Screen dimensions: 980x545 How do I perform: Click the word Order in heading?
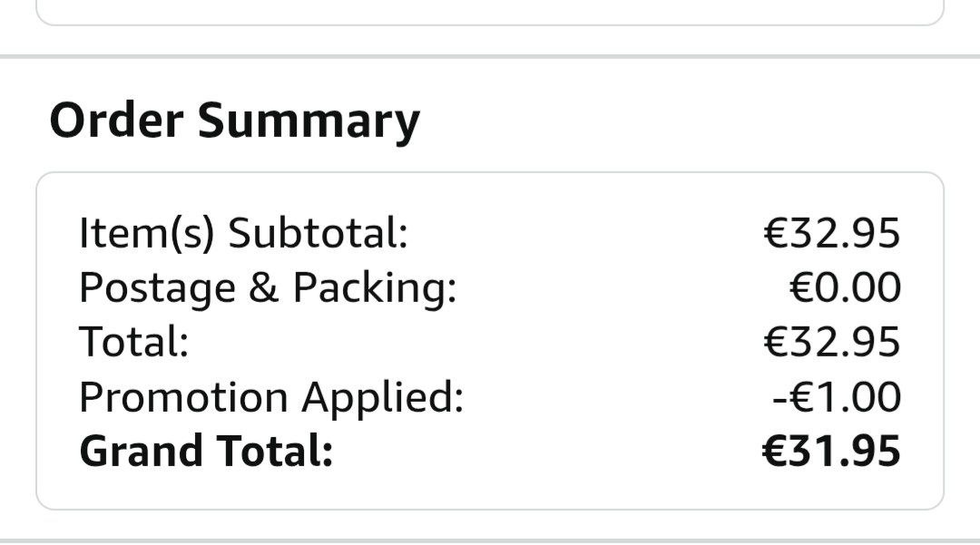tap(116, 120)
